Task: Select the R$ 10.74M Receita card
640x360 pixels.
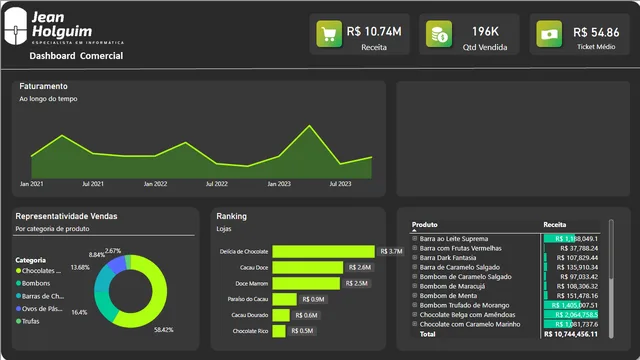Action: tap(360, 34)
